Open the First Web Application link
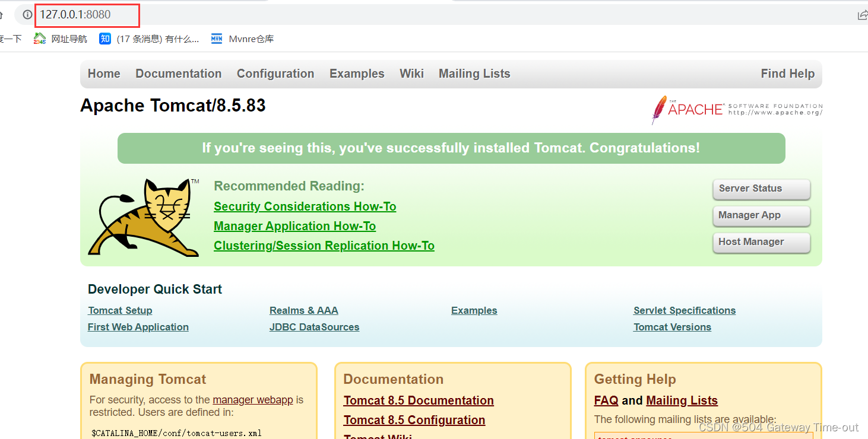This screenshot has height=439, width=868. [138, 327]
